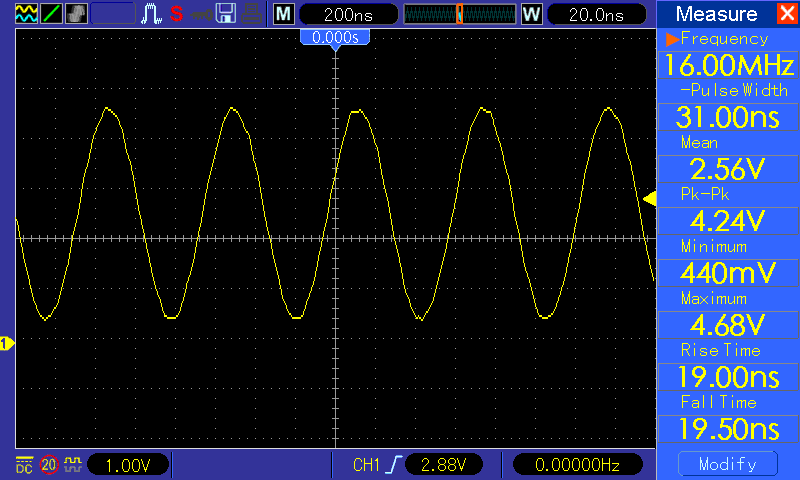Click the gray shaded waveform icon

click(76, 13)
